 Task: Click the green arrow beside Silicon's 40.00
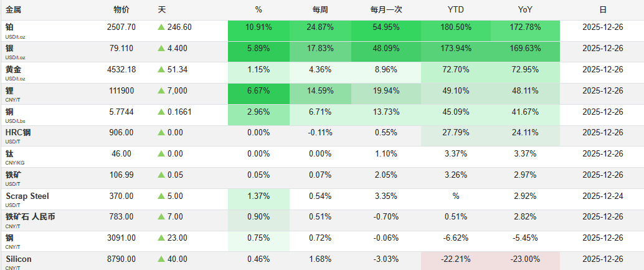click(x=161, y=259)
